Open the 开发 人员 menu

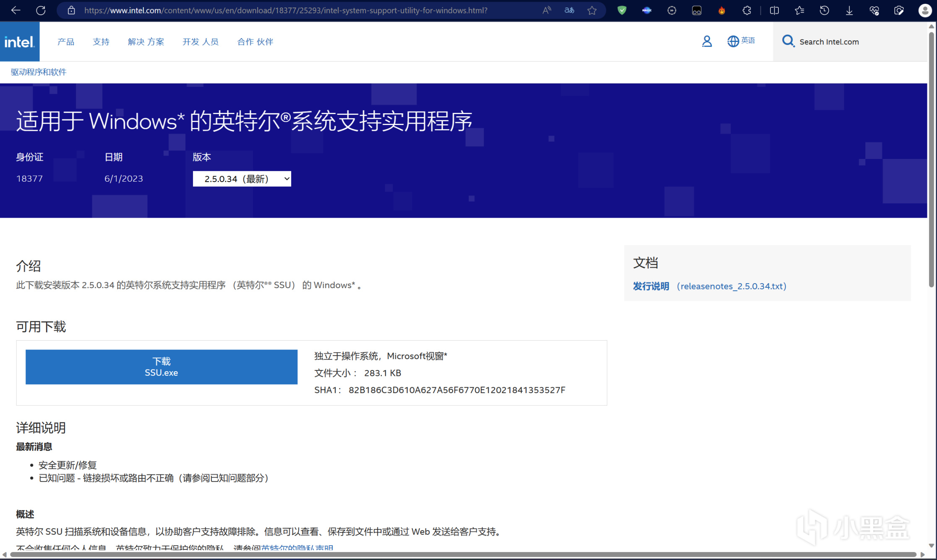pos(201,42)
